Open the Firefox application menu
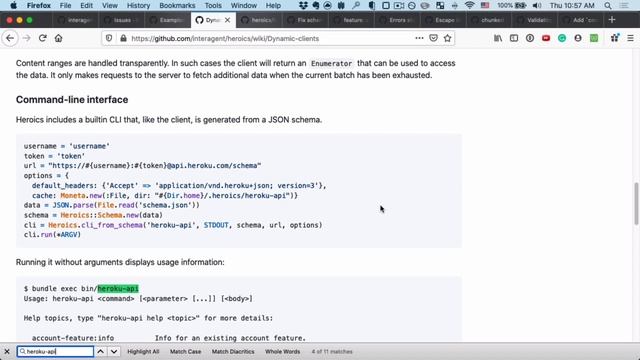The image size is (640, 360). tap(39, 5)
